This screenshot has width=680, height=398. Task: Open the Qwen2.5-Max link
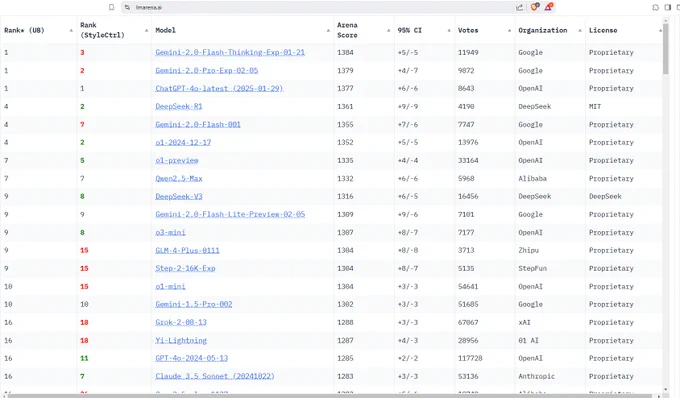(179, 179)
